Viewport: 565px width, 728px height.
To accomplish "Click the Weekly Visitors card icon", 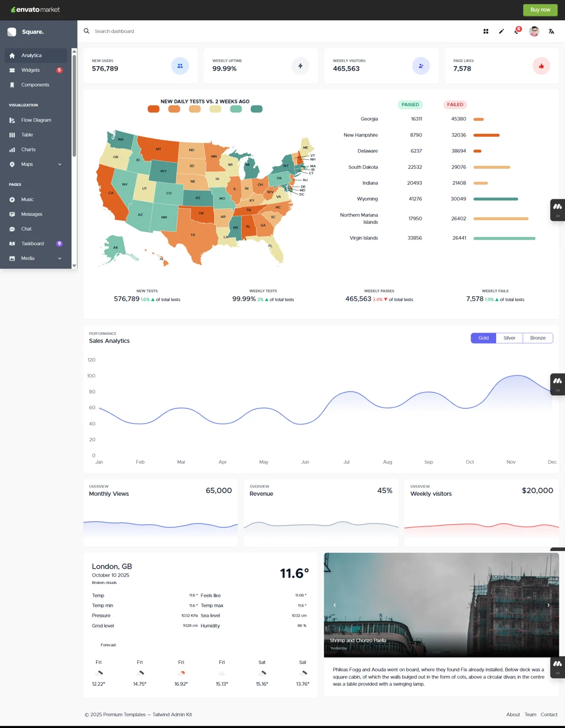I will [x=421, y=66].
